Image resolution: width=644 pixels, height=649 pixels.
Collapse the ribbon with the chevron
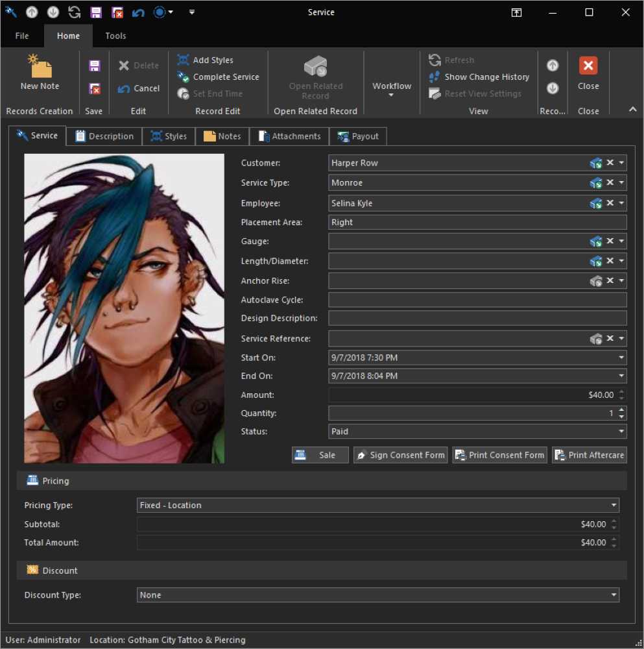pos(632,109)
